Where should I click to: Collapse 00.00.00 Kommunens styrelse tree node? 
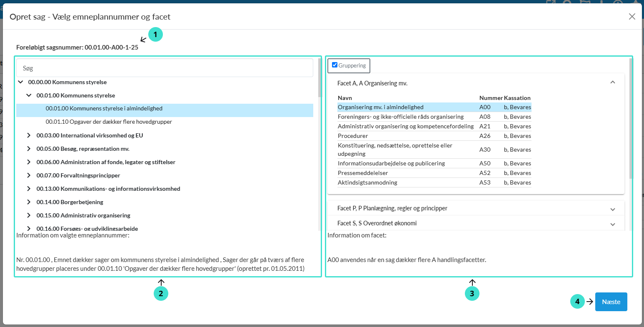click(20, 82)
